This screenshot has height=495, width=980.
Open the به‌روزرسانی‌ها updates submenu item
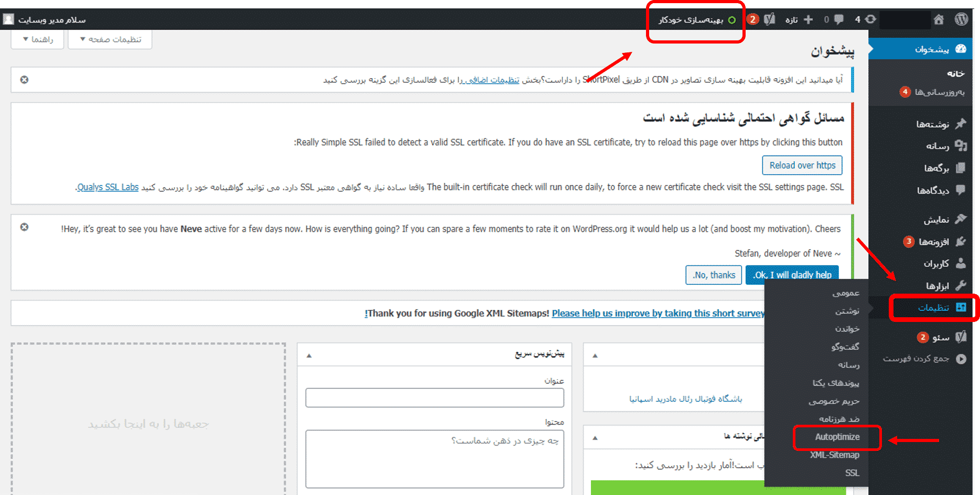940,92
